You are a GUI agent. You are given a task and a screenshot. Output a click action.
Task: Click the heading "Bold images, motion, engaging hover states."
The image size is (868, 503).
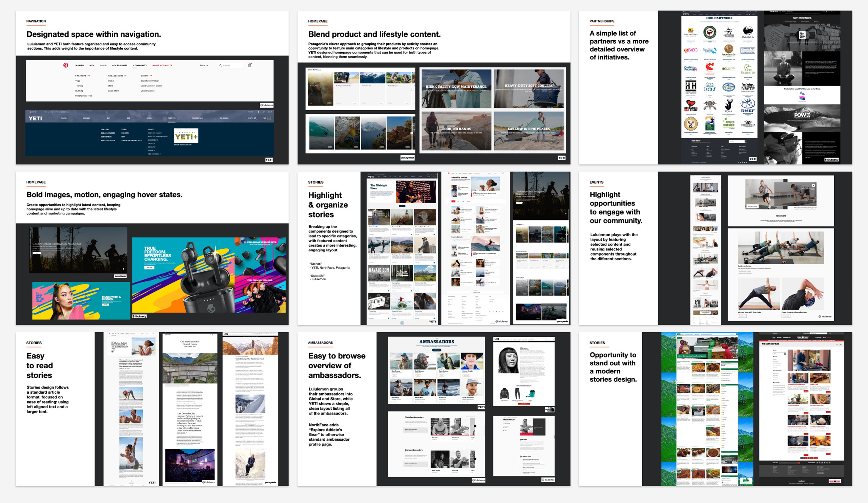coord(104,195)
